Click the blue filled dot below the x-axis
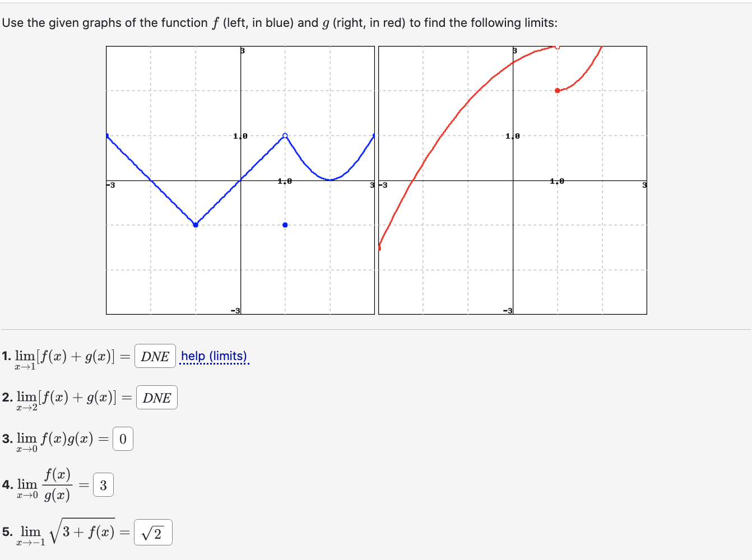The width and height of the screenshot is (752, 560). click(x=285, y=225)
